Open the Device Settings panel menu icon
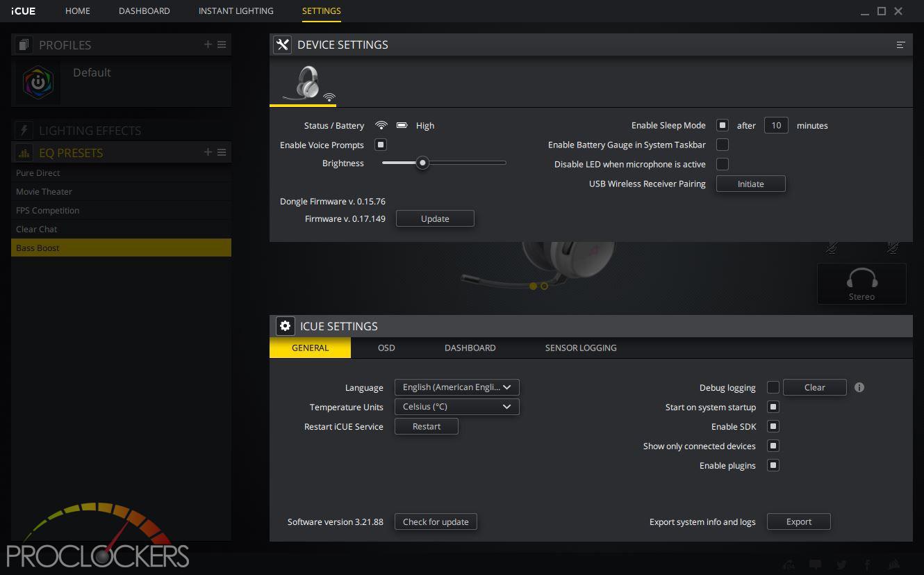Viewport: 924px width, 575px height. [x=900, y=44]
